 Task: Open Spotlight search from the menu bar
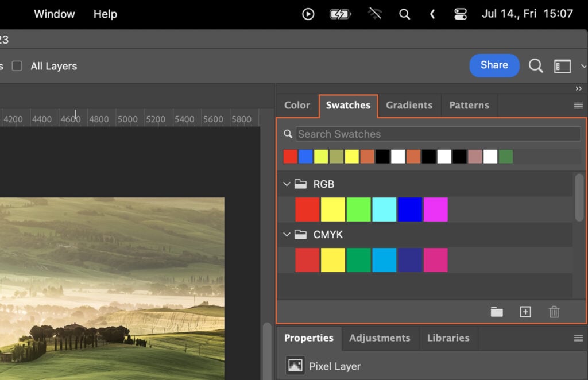pos(404,14)
